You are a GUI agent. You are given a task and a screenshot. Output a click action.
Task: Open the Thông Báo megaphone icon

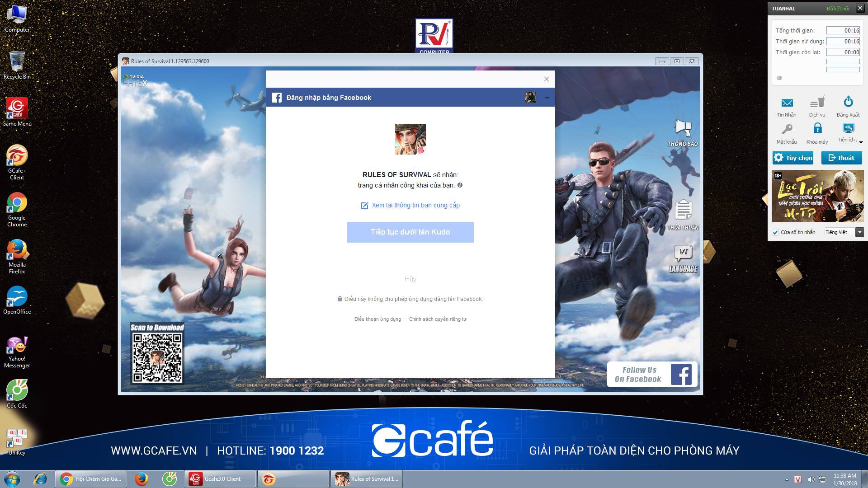point(683,128)
